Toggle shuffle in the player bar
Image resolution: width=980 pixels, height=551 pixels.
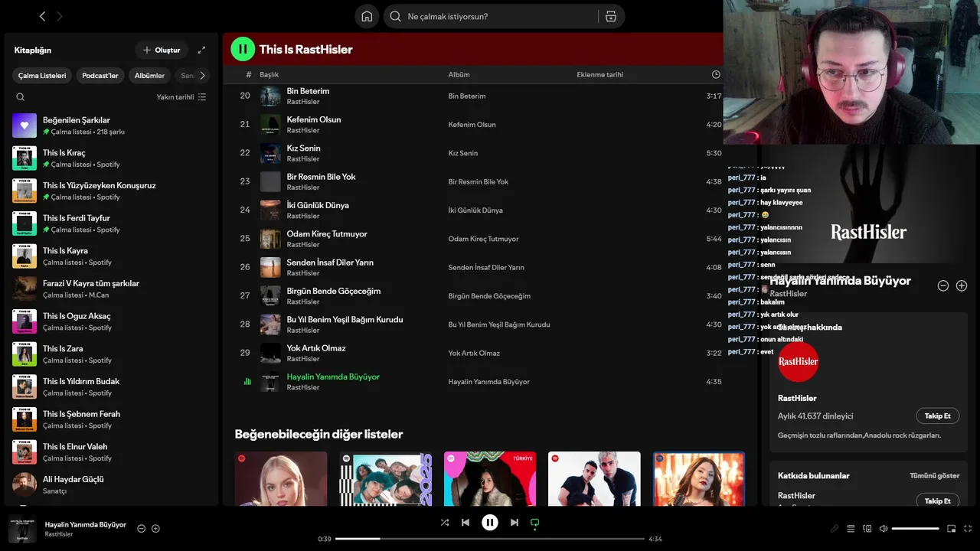click(445, 523)
